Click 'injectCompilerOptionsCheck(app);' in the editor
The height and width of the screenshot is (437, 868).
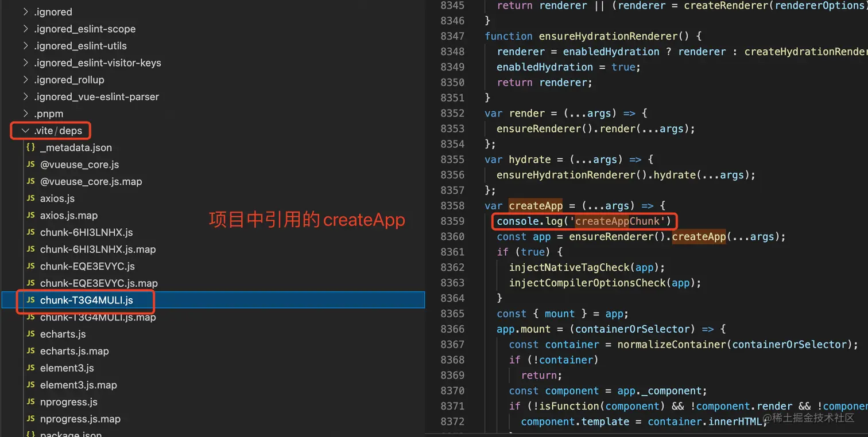point(605,283)
